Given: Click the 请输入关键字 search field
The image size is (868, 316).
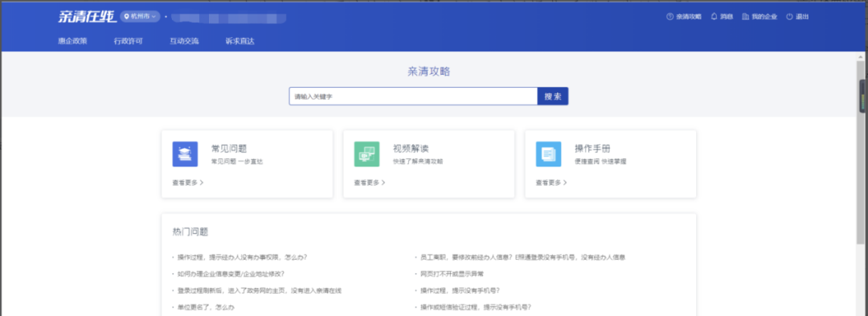Looking at the screenshot, I should (413, 96).
